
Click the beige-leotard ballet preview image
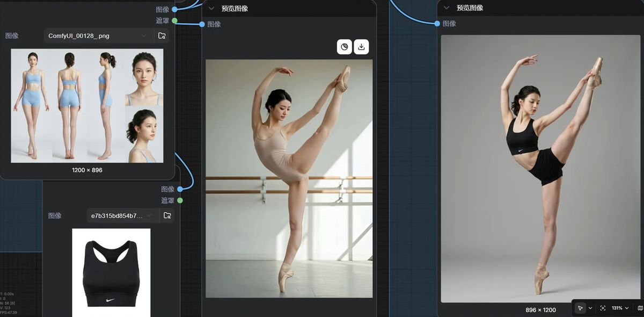pyautogui.click(x=289, y=178)
